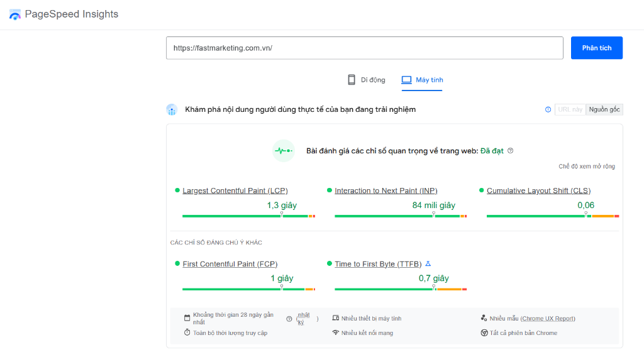Click the CLS distribution bar
The image size is (644, 357).
coord(552,216)
